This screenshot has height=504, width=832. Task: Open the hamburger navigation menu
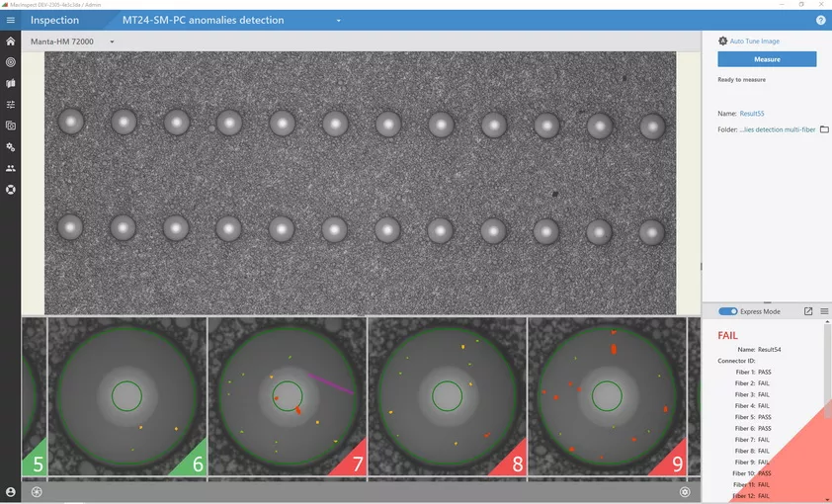(11, 20)
